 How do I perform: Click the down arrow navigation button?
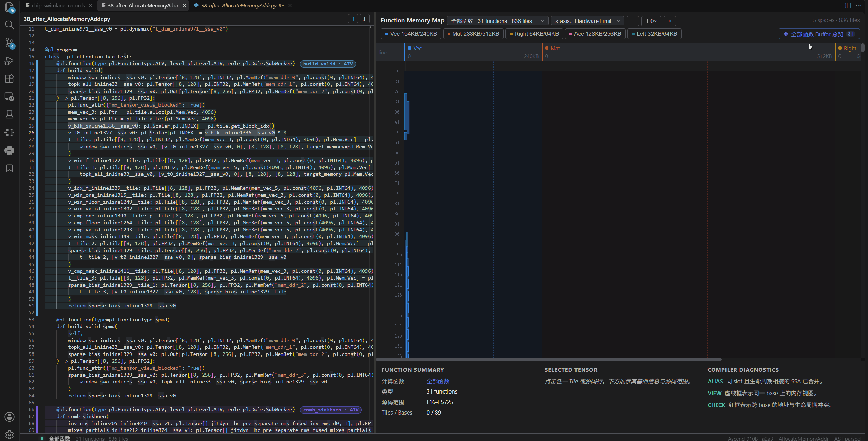[x=364, y=19]
